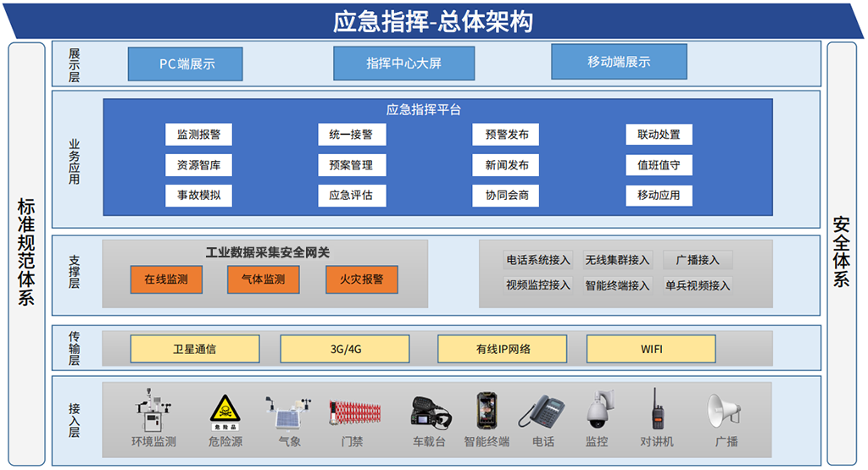
Task: Select the 业务应用 layer label
Action: 75,162
